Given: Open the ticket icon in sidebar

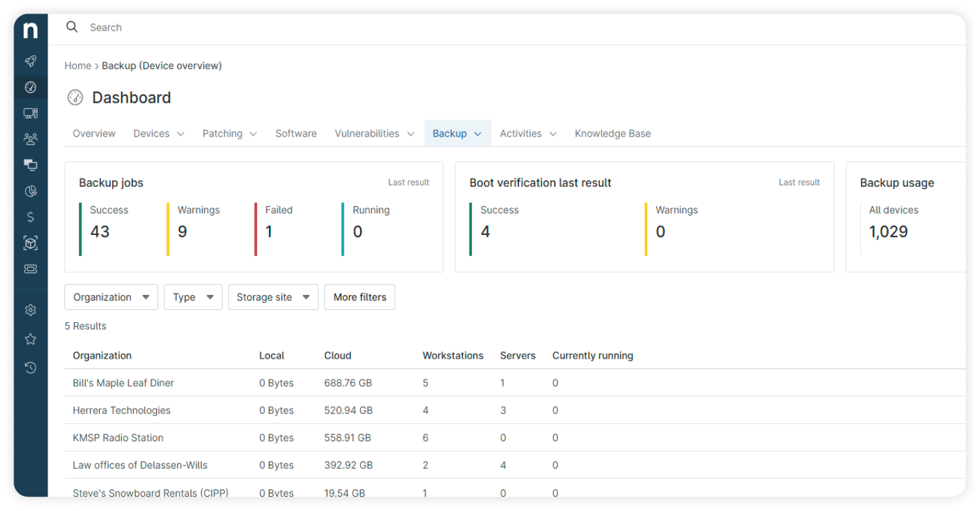Looking at the screenshot, I should (31, 269).
